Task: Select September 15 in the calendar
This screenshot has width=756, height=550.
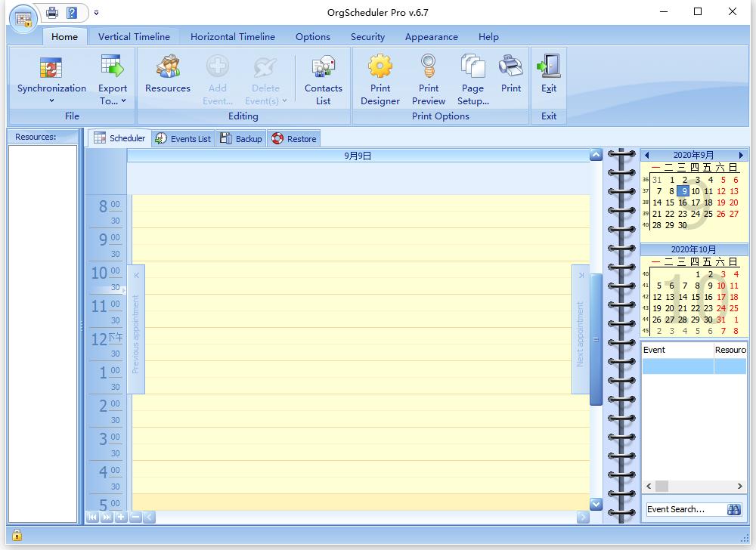Action: (x=670, y=202)
